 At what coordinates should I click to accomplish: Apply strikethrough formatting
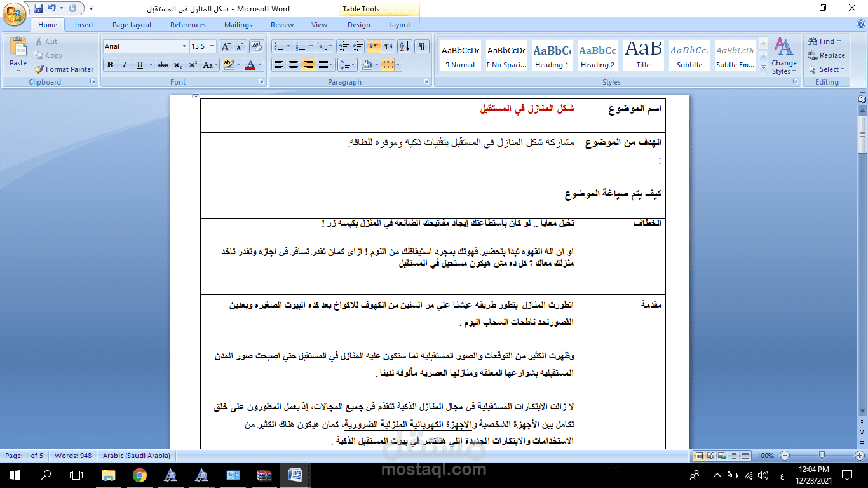[x=163, y=65]
